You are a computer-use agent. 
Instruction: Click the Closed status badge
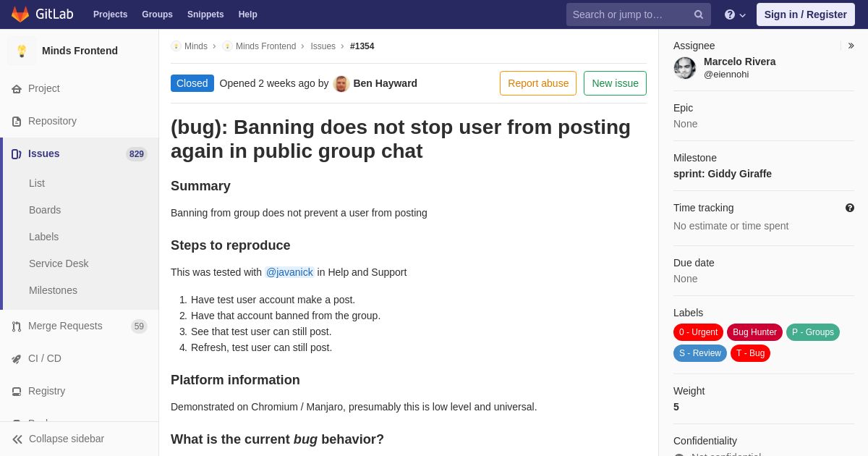coord(192,83)
